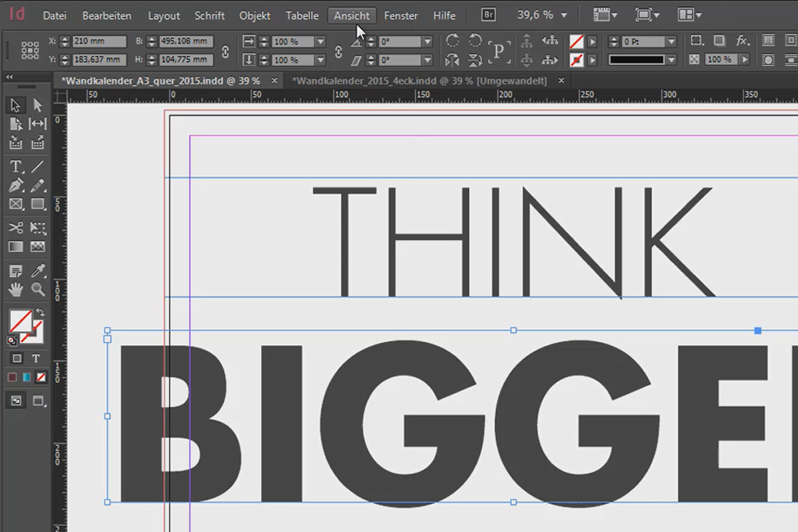Select the Direct Selection tool
Viewport: 798px width, 532px height.
click(38, 105)
